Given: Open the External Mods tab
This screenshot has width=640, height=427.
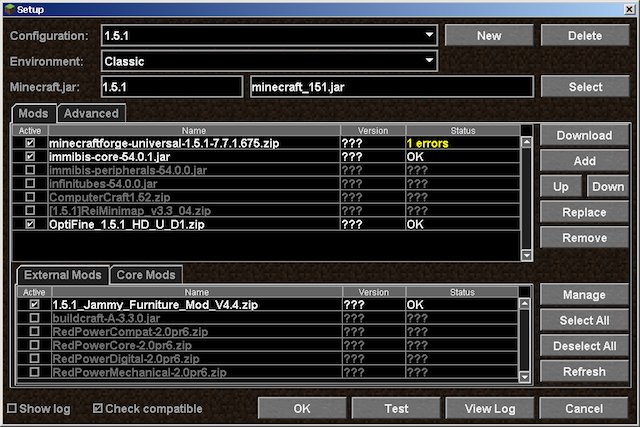Looking at the screenshot, I should point(63,275).
